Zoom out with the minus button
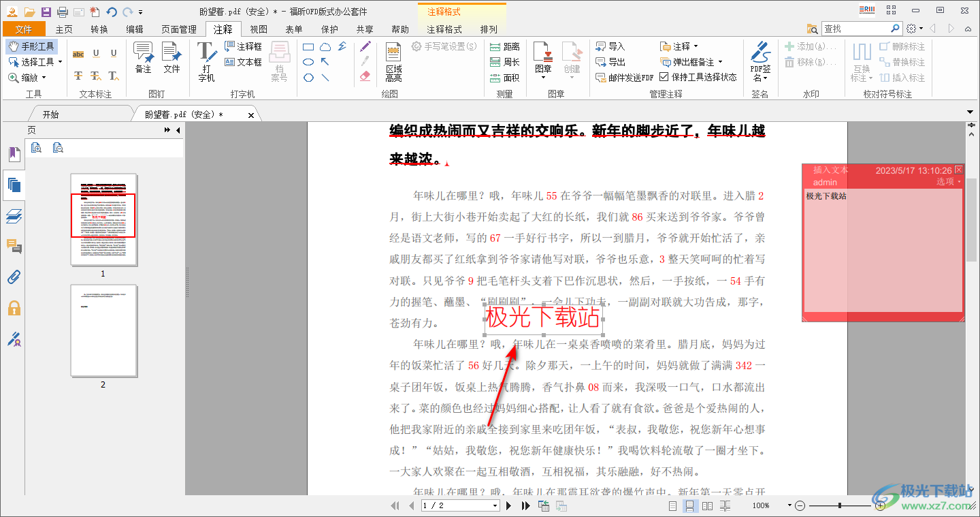980x517 pixels. (800, 505)
